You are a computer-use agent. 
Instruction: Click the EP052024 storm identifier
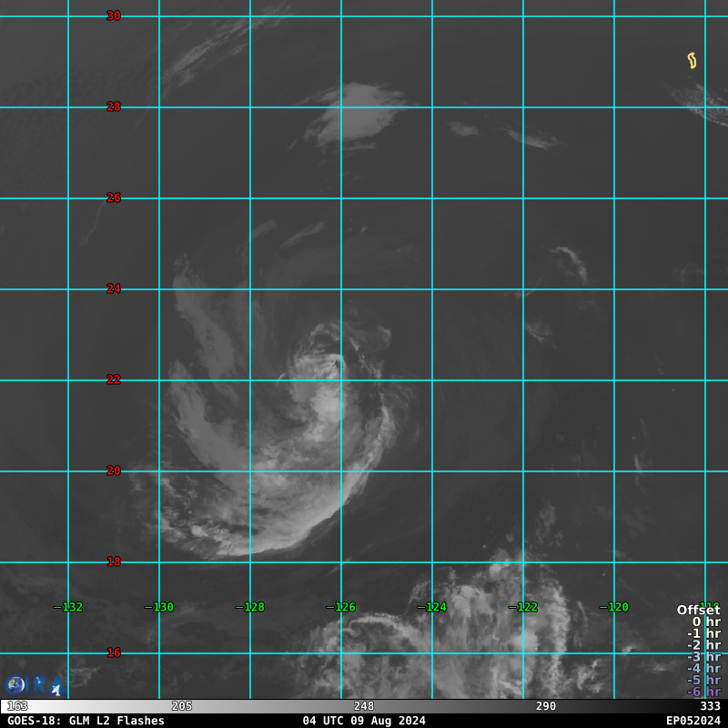693,721
